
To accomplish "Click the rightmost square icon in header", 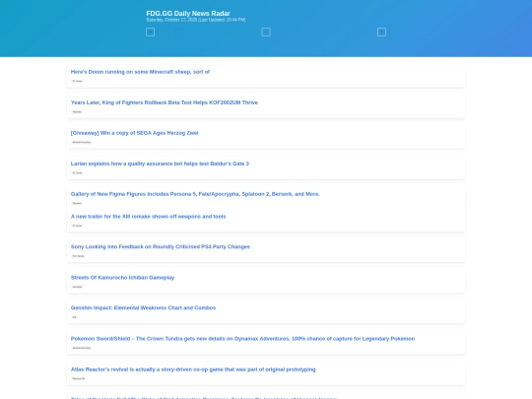I will 381,32.
